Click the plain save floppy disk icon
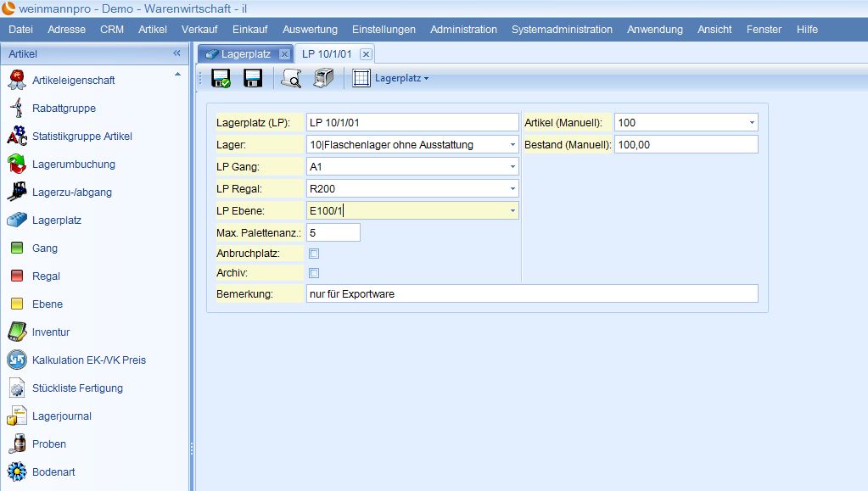Screen dimensions: 868x491 [253, 78]
